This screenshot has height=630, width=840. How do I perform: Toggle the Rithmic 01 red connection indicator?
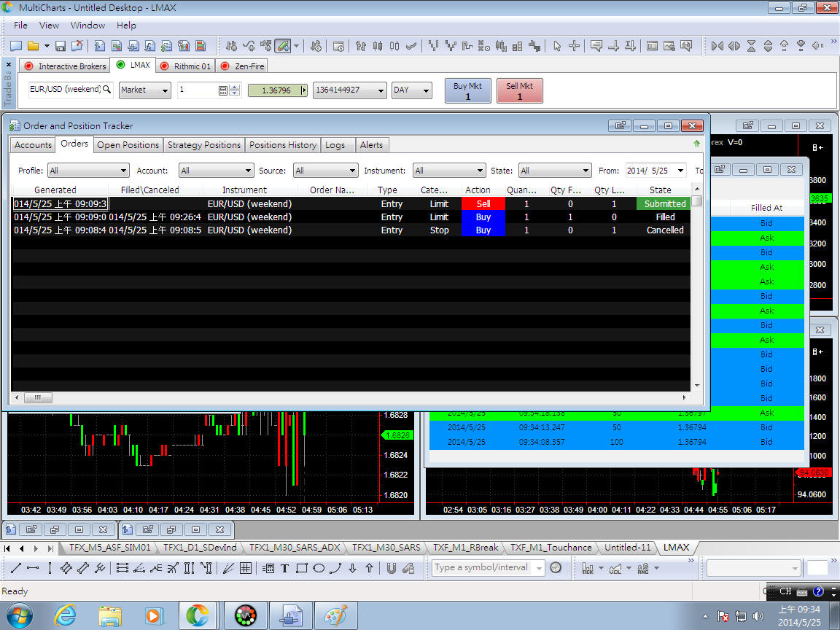coord(165,66)
